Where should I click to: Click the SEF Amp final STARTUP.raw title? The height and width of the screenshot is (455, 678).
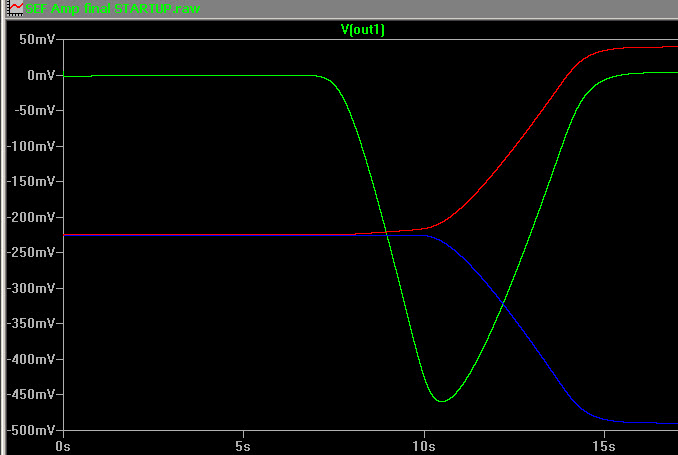pyautogui.click(x=113, y=8)
